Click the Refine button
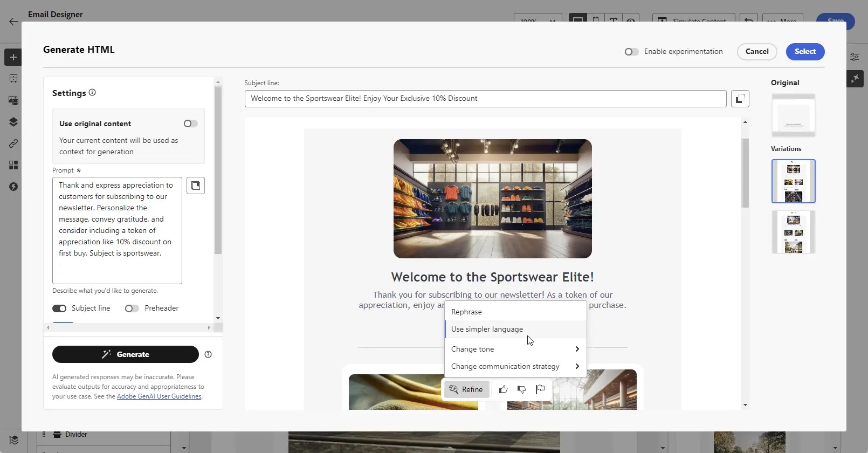 pos(466,389)
